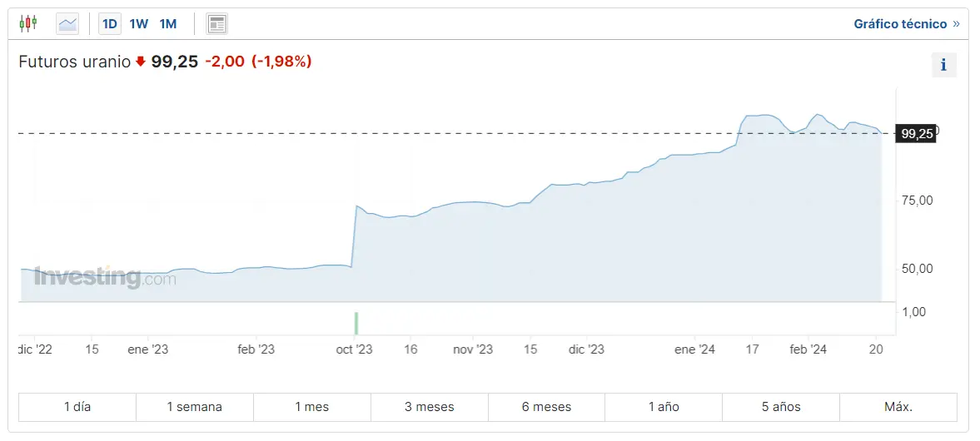Select the 1D interval toggle
Viewport: 980px width, 441px height.
[109, 24]
